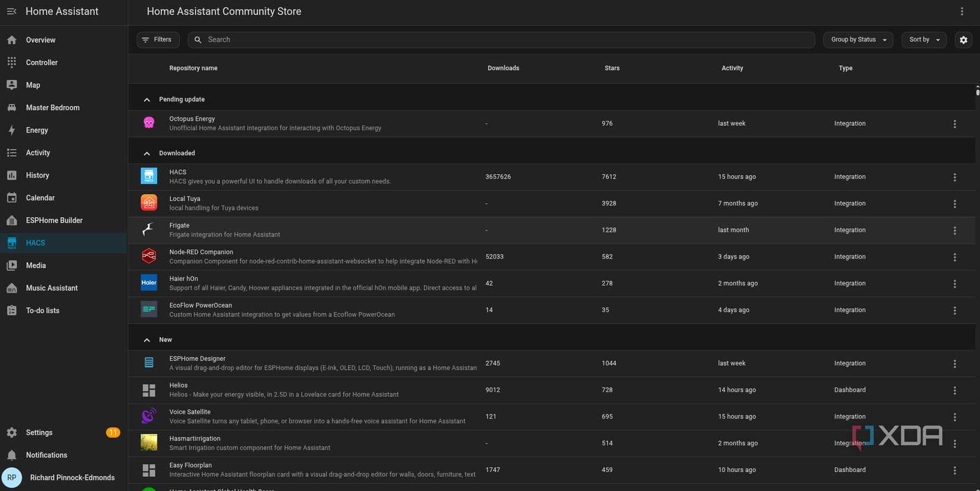Open the Filters panel
The image size is (980, 491).
[x=158, y=40]
